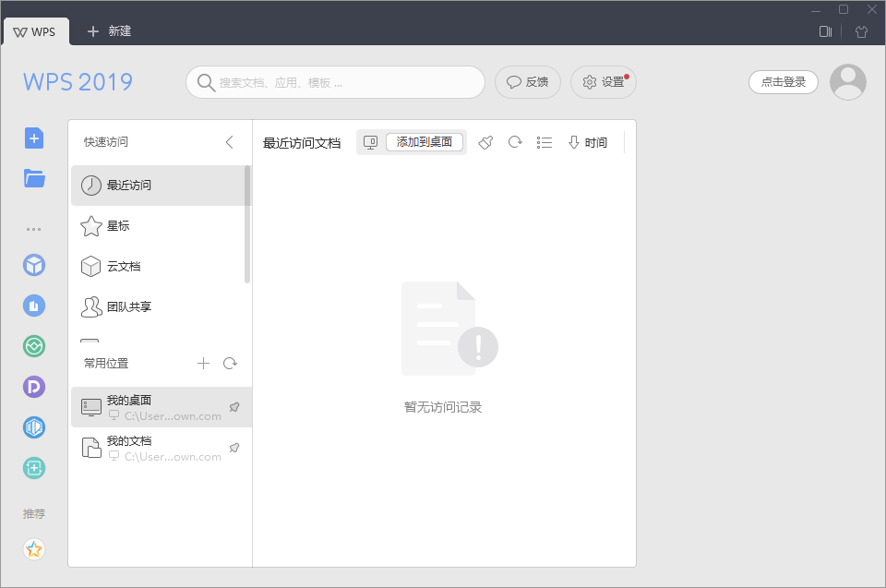Maximize the WPS window
Viewport: 886px width, 588px height.
[x=843, y=9]
